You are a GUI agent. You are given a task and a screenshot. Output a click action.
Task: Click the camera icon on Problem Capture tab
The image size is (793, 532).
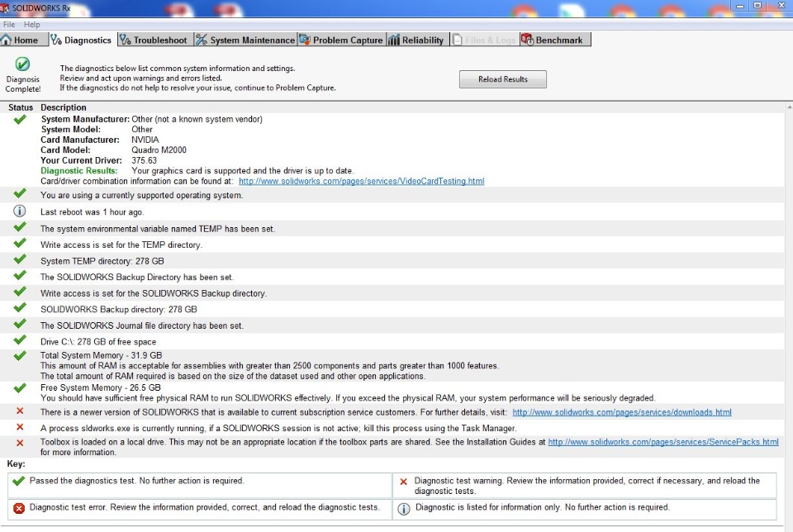tap(305, 40)
